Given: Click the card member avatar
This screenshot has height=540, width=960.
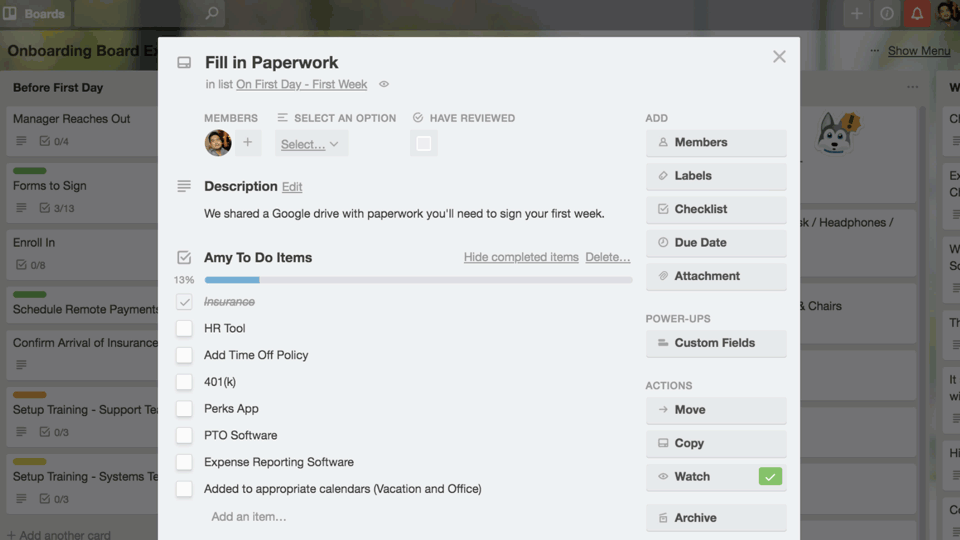Looking at the screenshot, I should (x=218, y=143).
